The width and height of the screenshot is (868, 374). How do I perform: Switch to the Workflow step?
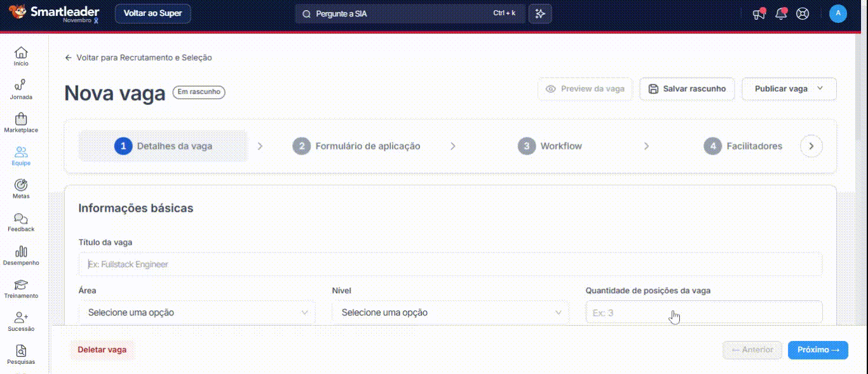[560, 146]
